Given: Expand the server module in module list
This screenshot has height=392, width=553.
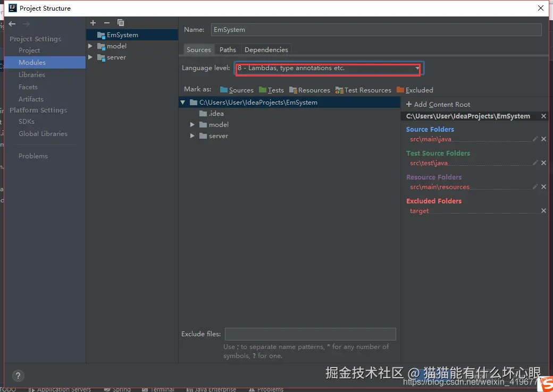Looking at the screenshot, I should click(90, 57).
